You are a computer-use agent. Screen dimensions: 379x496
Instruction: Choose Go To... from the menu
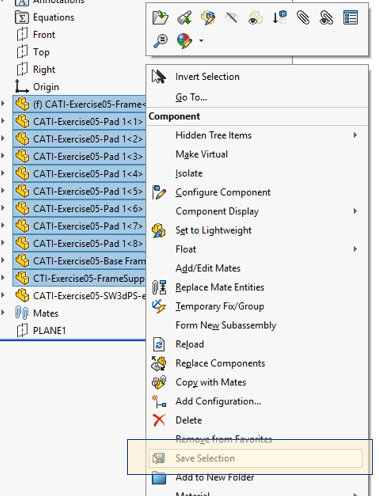(x=257, y=97)
